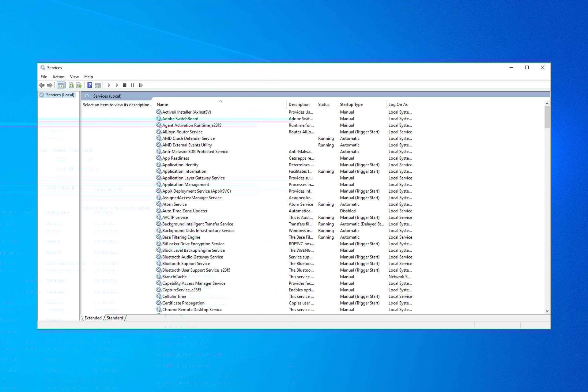588x392 pixels.
Task: Select the Application Management service
Action: tap(186, 184)
